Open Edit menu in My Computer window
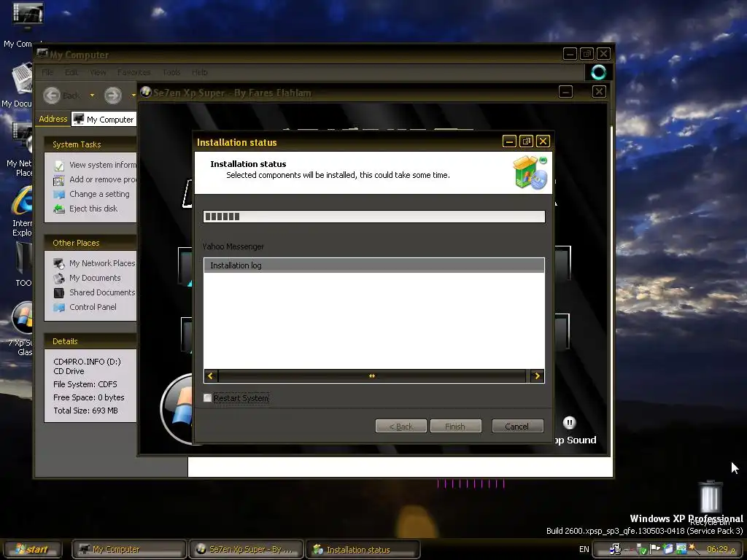 (71, 72)
